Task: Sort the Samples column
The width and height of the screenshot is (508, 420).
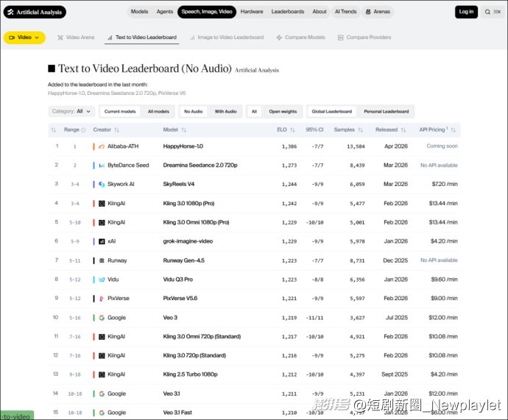Action: pyautogui.click(x=361, y=129)
